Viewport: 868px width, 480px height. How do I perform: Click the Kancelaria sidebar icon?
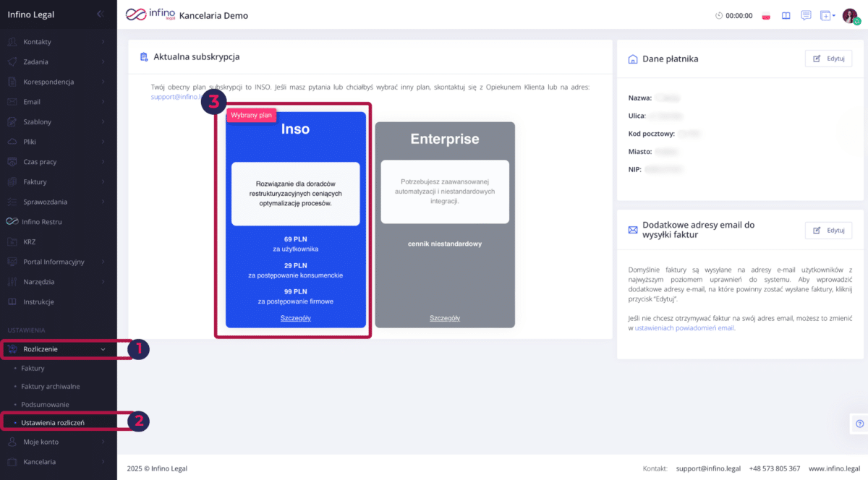12,461
